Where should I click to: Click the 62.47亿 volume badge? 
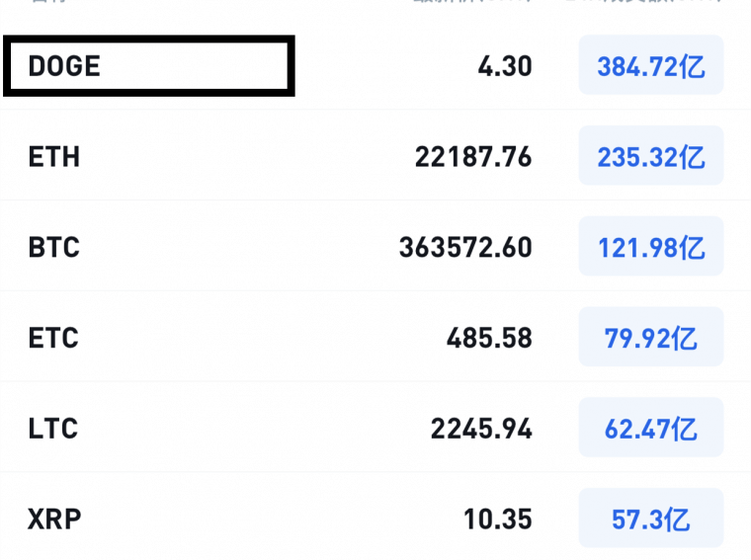[x=651, y=427]
